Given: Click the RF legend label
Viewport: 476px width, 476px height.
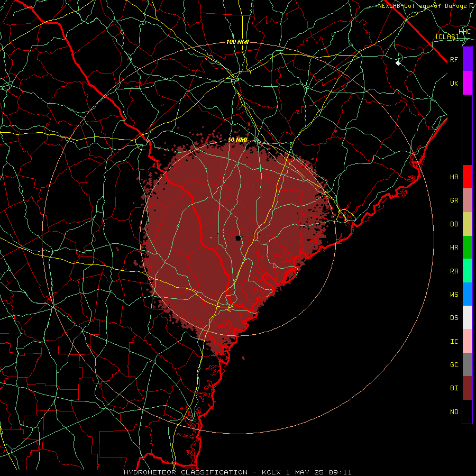Looking at the screenshot, I should click(x=454, y=59).
